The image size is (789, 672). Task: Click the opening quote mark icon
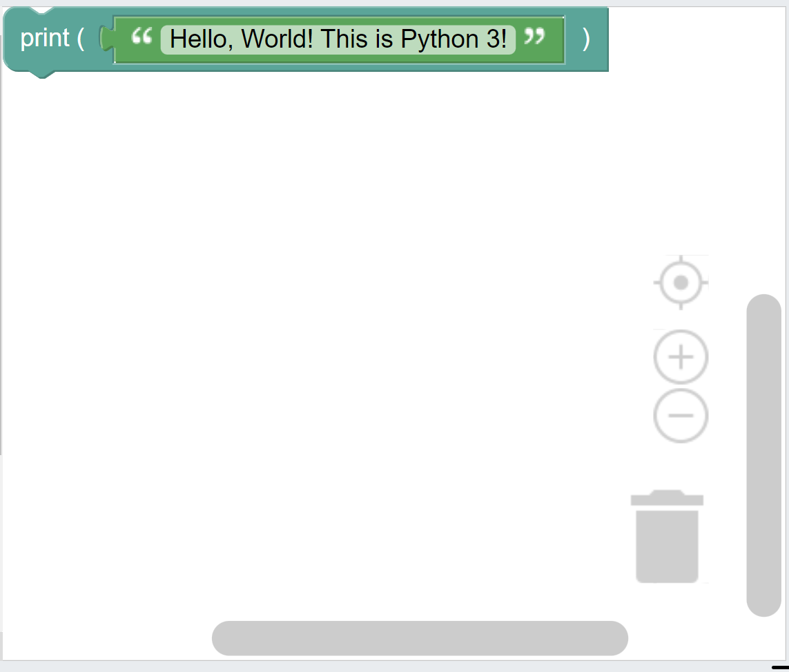click(142, 37)
